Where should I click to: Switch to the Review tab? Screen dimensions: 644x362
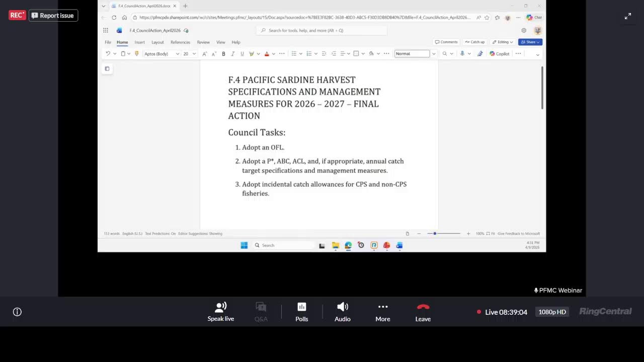(203, 42)
